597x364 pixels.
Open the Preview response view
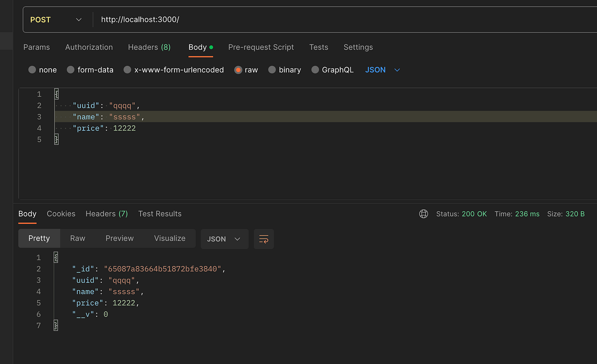pos(120,238)
